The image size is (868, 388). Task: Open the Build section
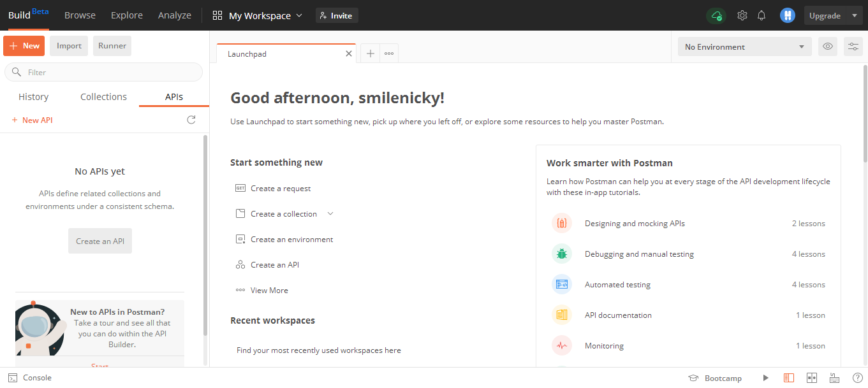28,15
